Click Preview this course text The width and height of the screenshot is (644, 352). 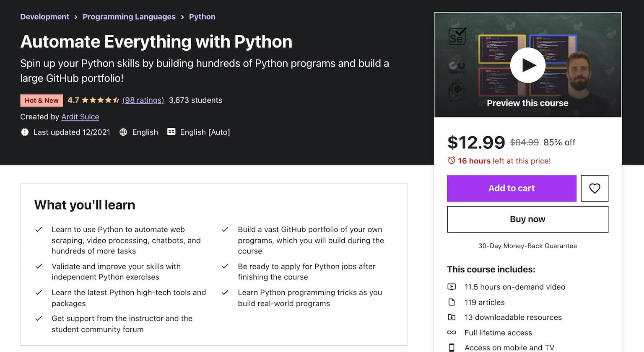(527, 103)
